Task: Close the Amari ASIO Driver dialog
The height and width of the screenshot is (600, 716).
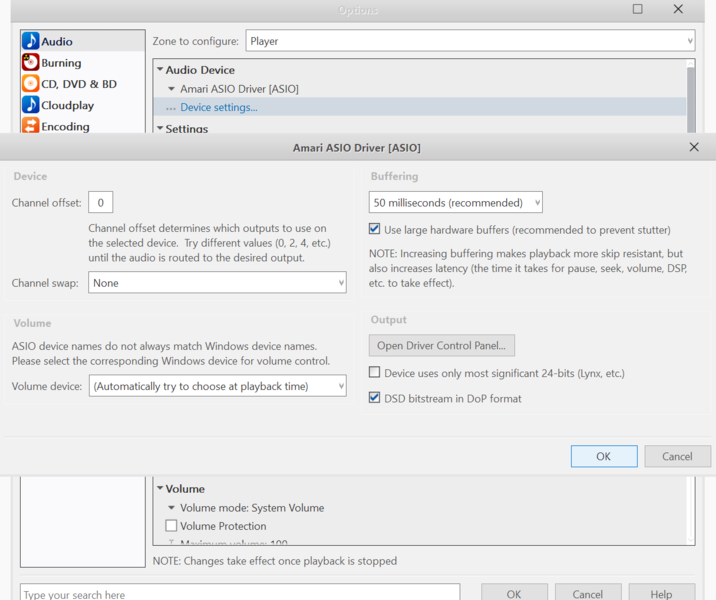Action: (x=694, y=147)
